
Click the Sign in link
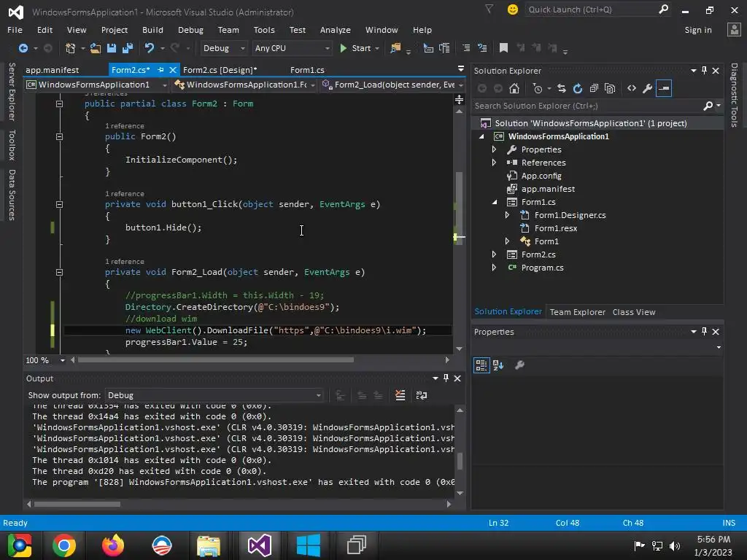pyautogui.click(x=698, y=30)
